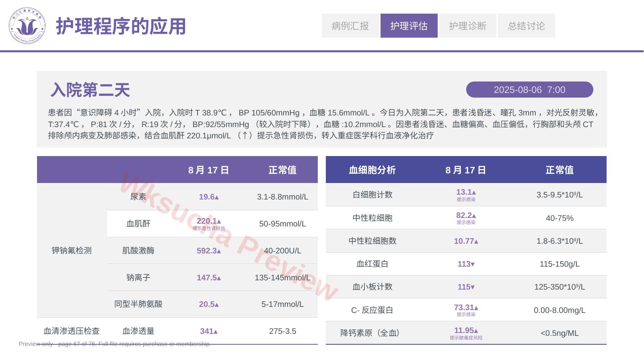Select the 护理评估 tab
644x362 pixels.
[x=409, y=26]
